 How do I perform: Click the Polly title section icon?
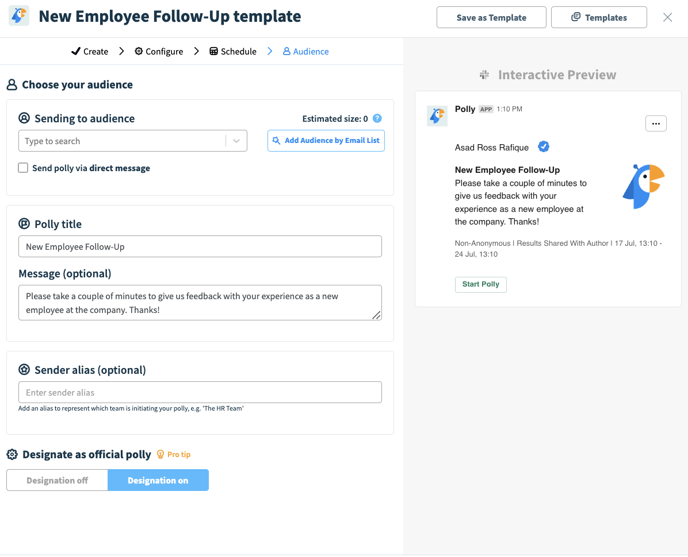tap(24, 224)
